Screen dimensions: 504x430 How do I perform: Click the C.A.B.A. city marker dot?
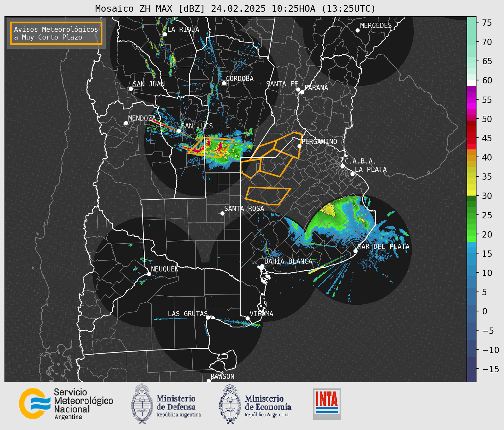point(343,166)
